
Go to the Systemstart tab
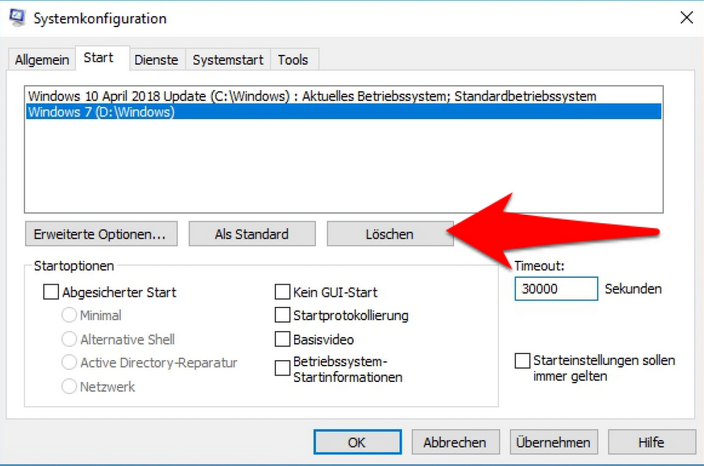(228, 60)
